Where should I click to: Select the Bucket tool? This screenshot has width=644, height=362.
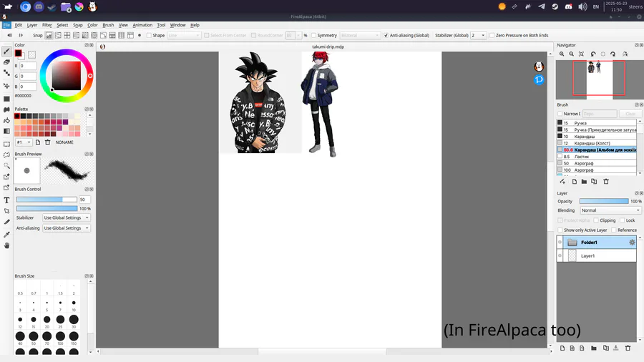tap(6, 121)
